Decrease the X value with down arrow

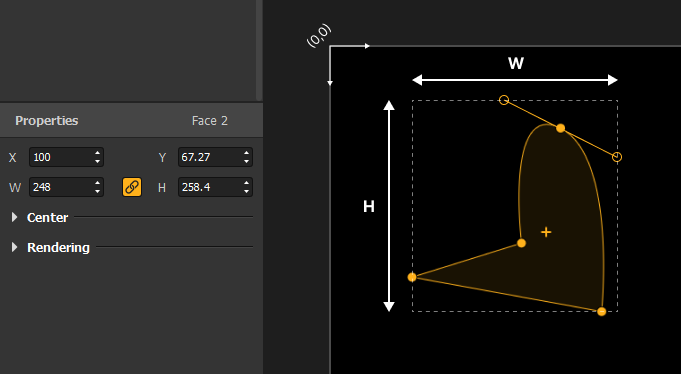(x=98, y=162)
